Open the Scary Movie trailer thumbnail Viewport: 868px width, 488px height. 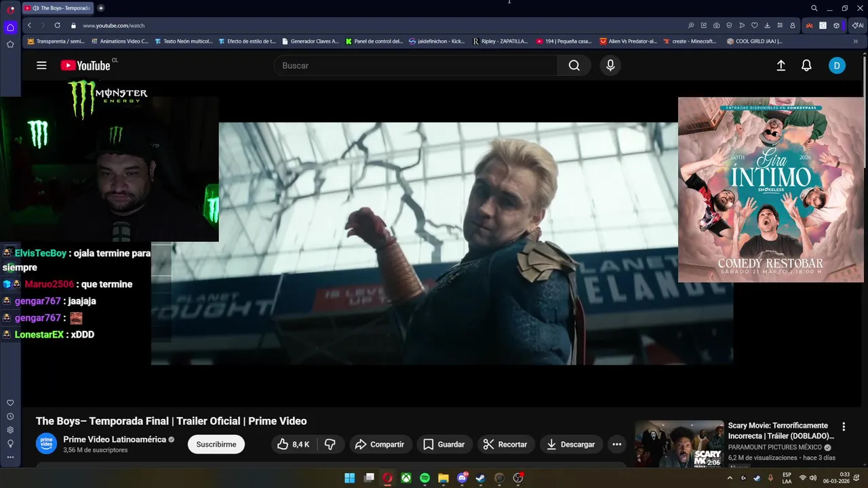click(x=679, y=445)
